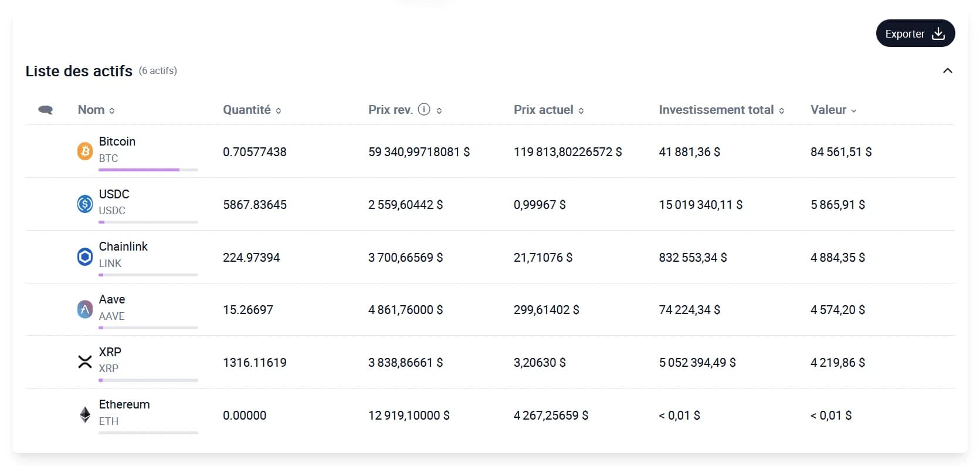Click the AAVE ticker label
Screen dimensions: 980x466
[x=111, y=316]
